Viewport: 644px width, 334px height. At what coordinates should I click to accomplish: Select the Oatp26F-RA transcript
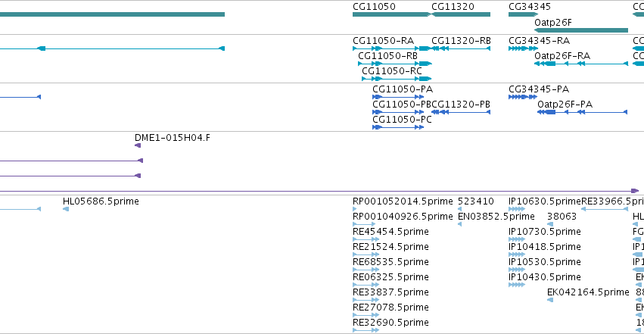click(581, 64)
